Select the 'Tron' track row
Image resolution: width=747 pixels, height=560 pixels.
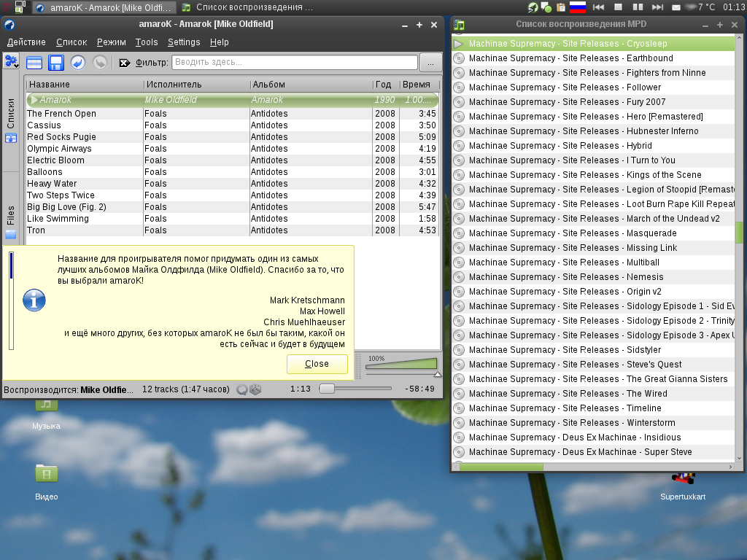pos(232,230)
